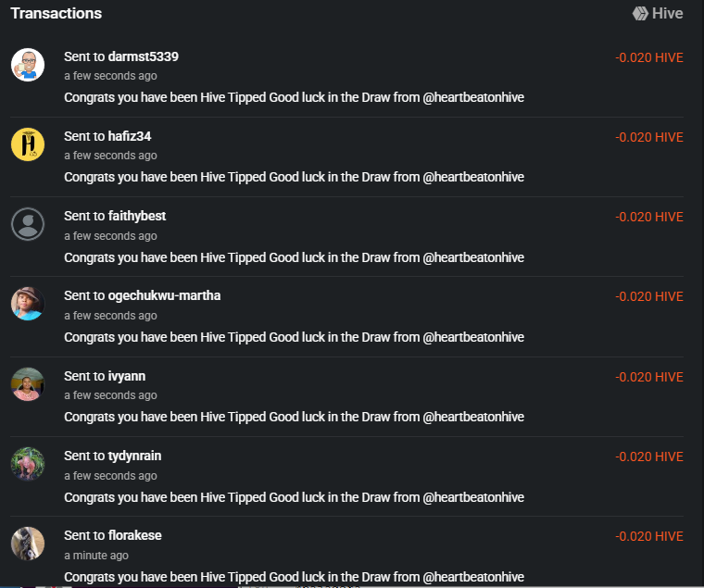Click the Hive logo icon
704x588 pixels.
point(640,14)
